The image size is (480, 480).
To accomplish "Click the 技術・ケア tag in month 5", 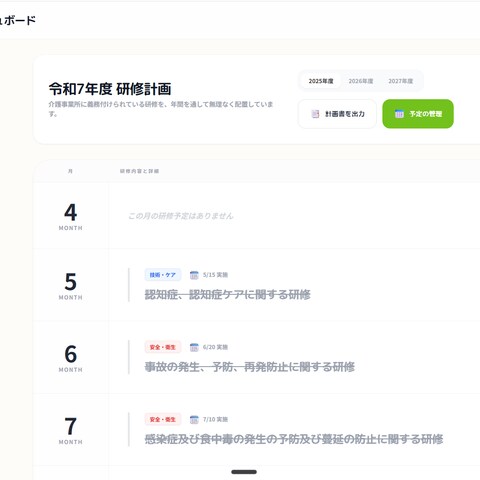I will pos(163,275).
